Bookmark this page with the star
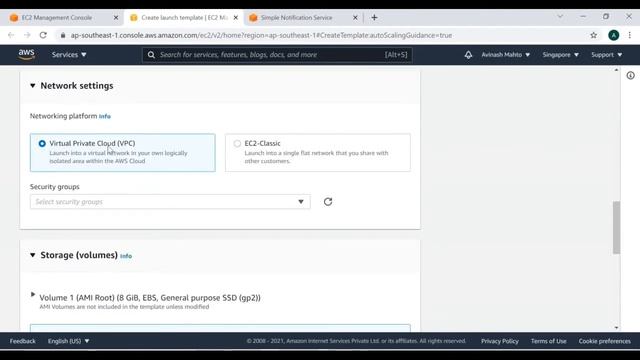640x360 pixels. pos(593,35)
